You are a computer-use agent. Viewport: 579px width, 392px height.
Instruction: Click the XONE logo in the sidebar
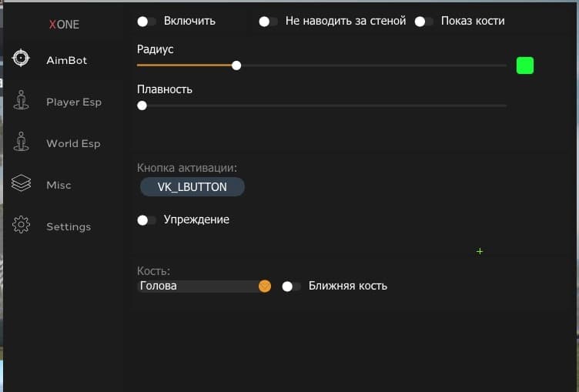[64, 25]
